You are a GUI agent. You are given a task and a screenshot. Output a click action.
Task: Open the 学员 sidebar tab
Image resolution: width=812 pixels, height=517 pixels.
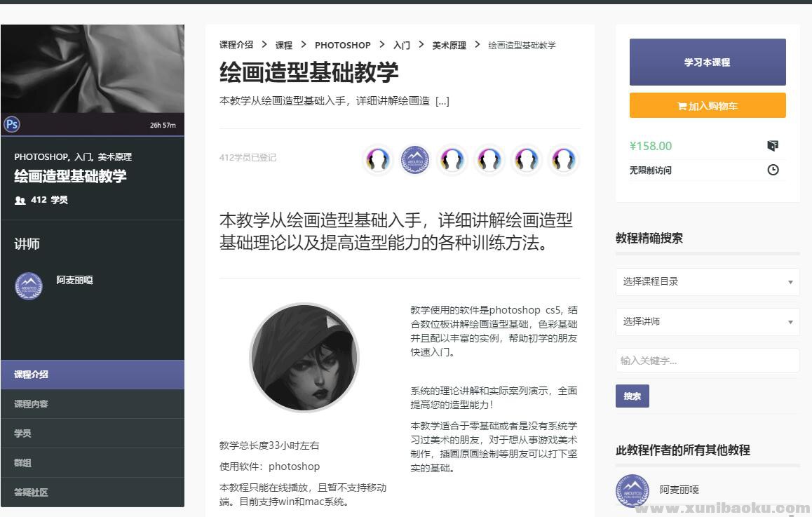[x=92, y=434]
